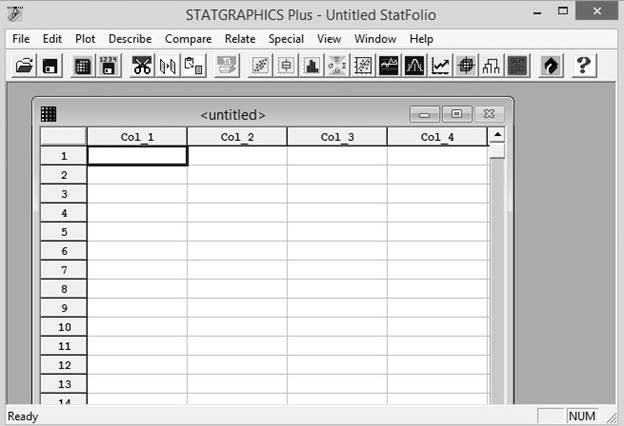Click the select-all corner of data grid
Viewport: 624px width, 426px height.
click(64, 137)
